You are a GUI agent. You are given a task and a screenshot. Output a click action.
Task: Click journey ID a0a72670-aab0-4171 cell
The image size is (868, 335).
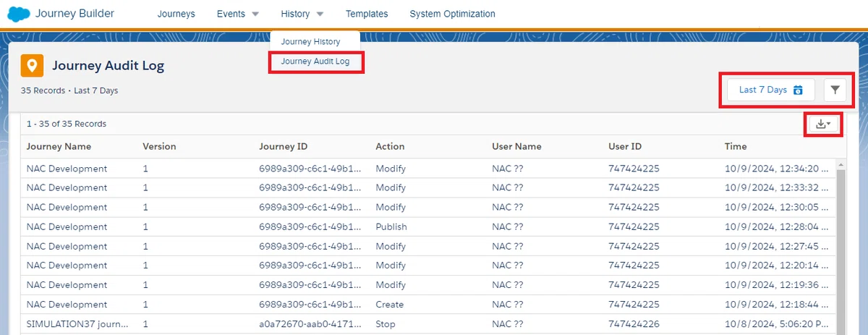(310, 324)
